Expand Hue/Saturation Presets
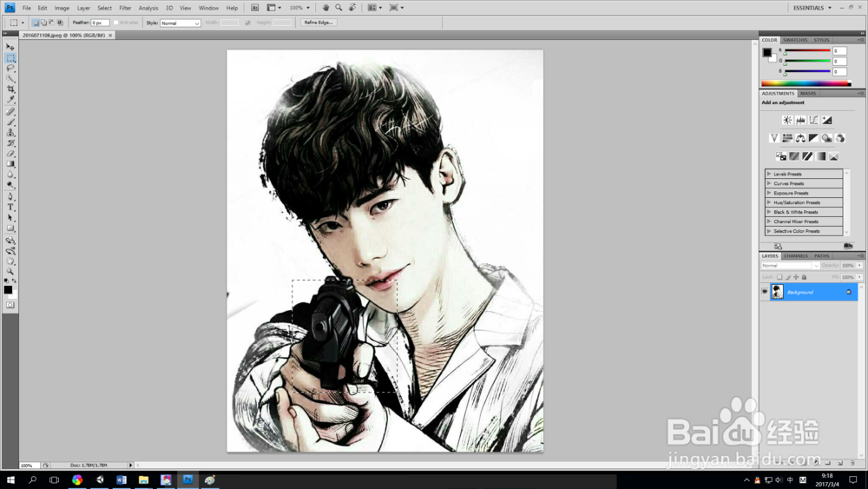The width and height of the screenshot is (868, 489). click(x=768, y=202)
